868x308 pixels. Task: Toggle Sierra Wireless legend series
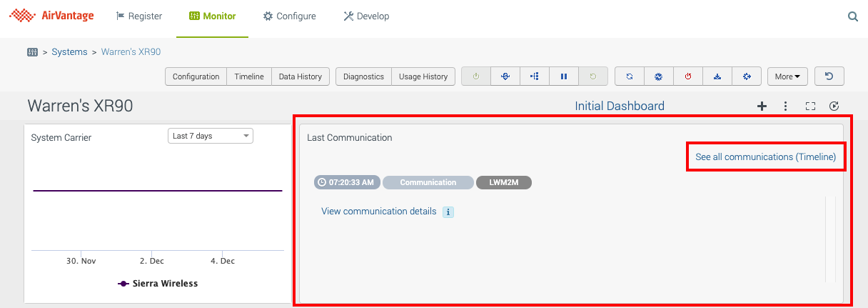click(x=158, y=284)
